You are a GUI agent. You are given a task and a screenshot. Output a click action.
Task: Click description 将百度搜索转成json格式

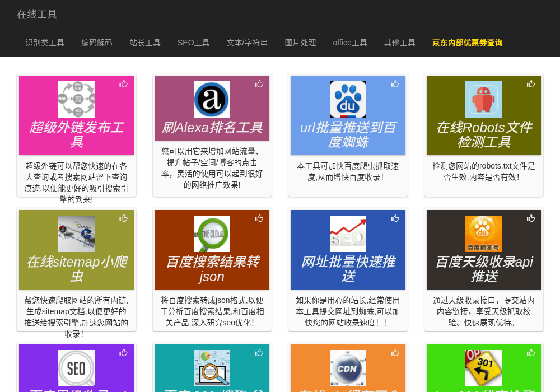click(x=212, y=312)
